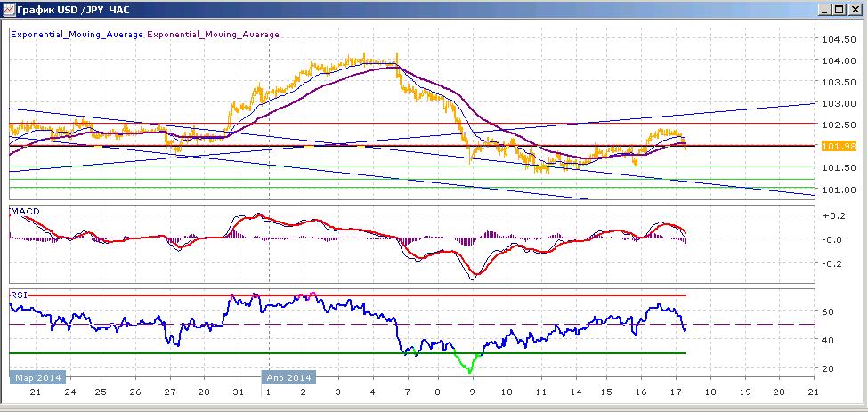The height and width of the screenshot is (412, 868).
Task: Click date 17 on the time axis
Action: coord(676,392)
